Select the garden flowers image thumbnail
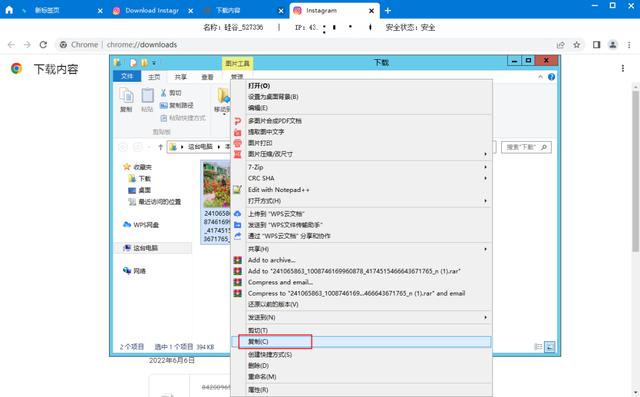Viewport: 640px width, 397px height. pos(217,184)
